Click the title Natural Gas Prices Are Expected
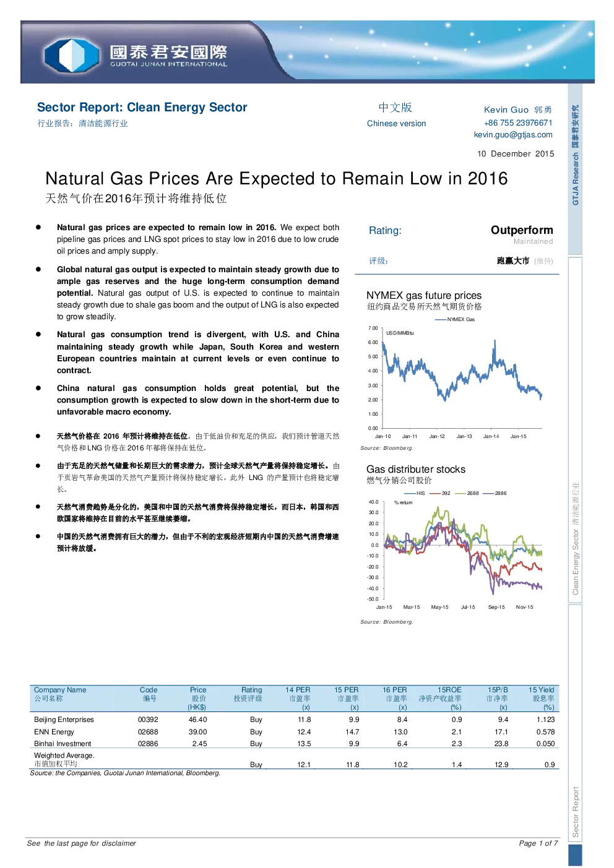Screen dimensions: 614x868 tap(276, 179)
